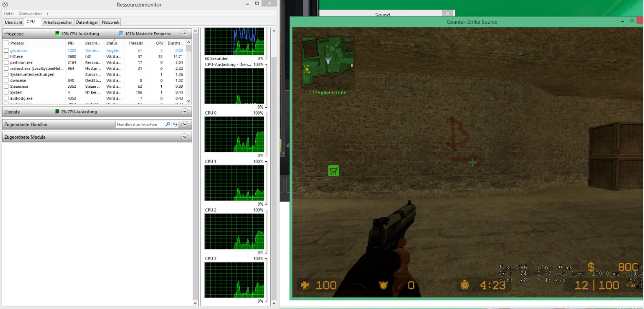Click the green CPU-Auslastung indicator in Prozesse header
Image resolution: width=644 pixels, height=309 pixels.
pos(57,33)
